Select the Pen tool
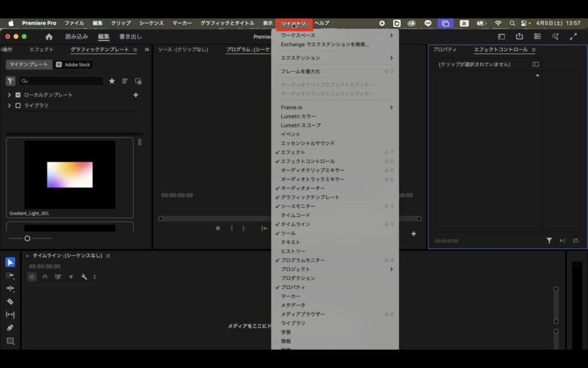 tap(10, 327)
